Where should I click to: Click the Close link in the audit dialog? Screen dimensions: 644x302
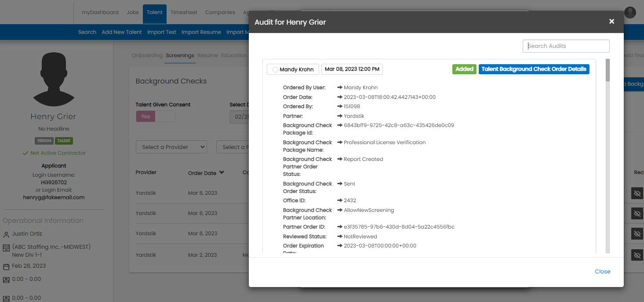603,271
